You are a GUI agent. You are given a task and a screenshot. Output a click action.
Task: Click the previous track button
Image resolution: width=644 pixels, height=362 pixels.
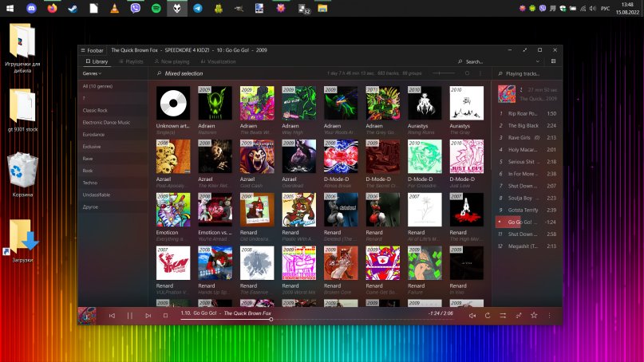112,316
